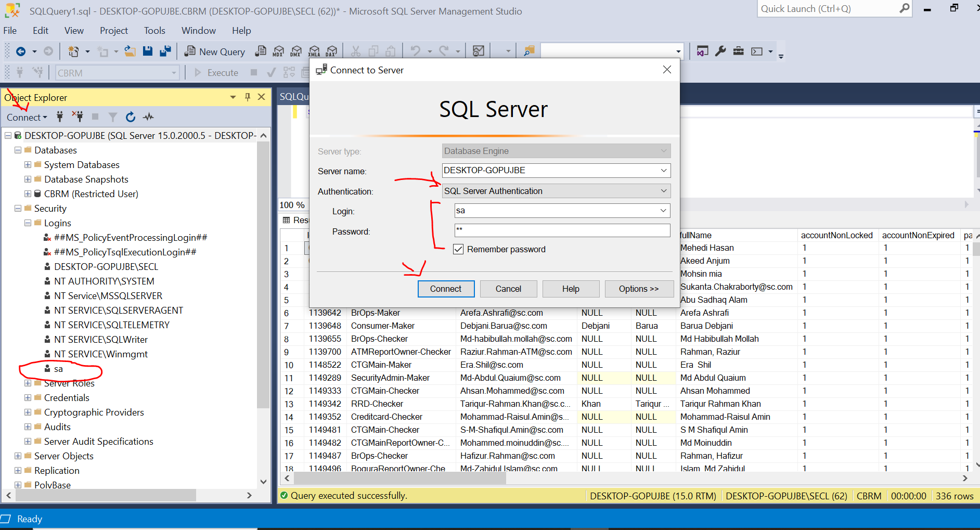Screen dimensions: 980x530
Task: Click the Object Explorer vertical scrollbar
Action: pos(263,276)
